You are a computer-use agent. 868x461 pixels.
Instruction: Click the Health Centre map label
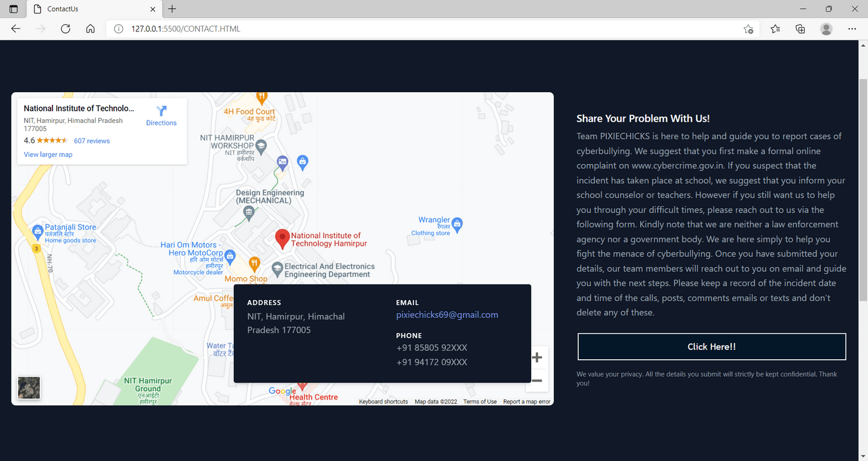(x=313, y=397)
